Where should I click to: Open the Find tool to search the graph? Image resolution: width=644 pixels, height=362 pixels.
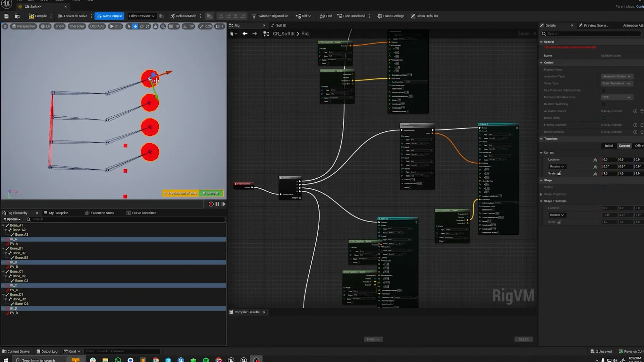326,16
